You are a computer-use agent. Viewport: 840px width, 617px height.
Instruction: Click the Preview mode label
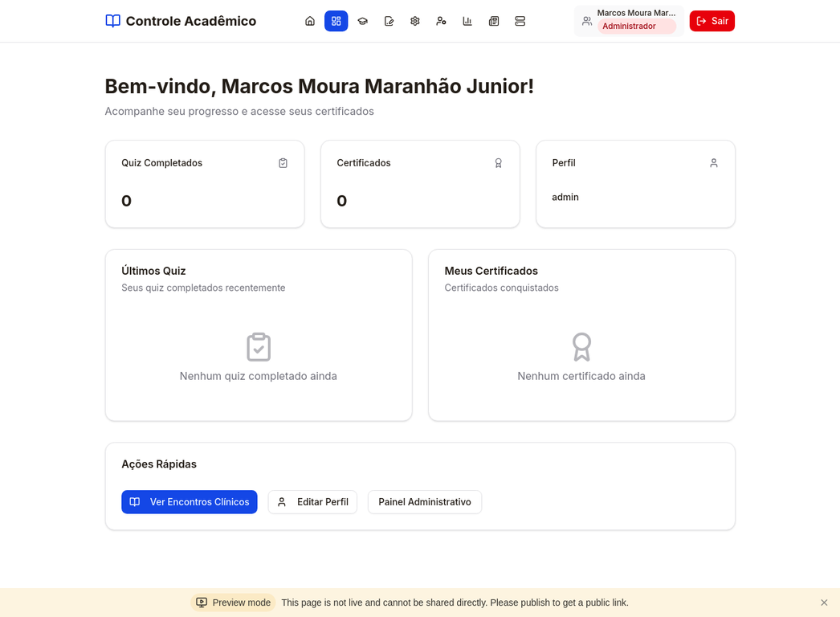coord(233,602)
